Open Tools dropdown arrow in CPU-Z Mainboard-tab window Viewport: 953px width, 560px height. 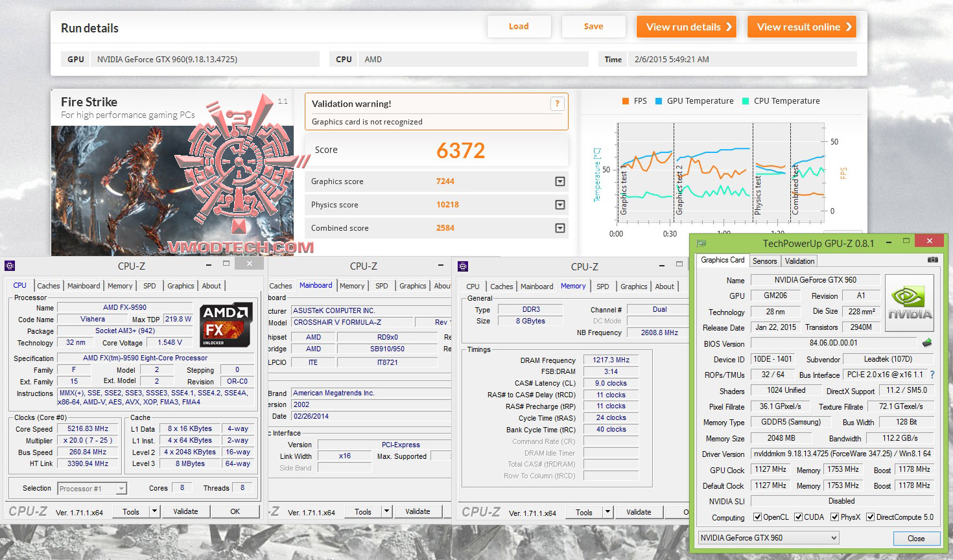tap(386, 511)
